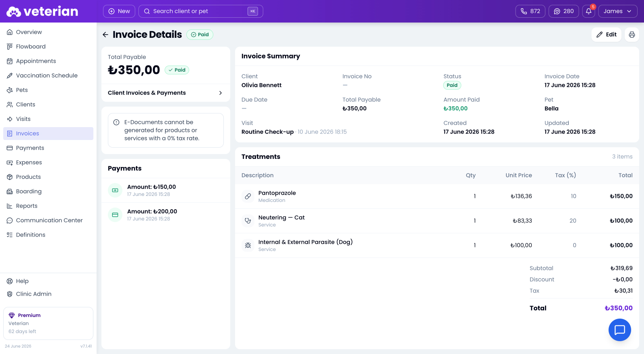Screen dimensions: 644x354
Task: Click the Overview home icon
Action: [x=10, y=32]
